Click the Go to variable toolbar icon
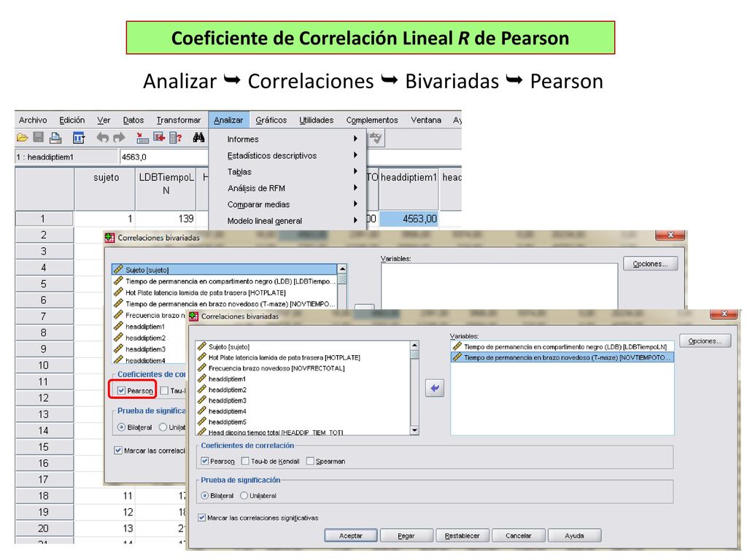The image size is (747, 560). tap(158, 138)
